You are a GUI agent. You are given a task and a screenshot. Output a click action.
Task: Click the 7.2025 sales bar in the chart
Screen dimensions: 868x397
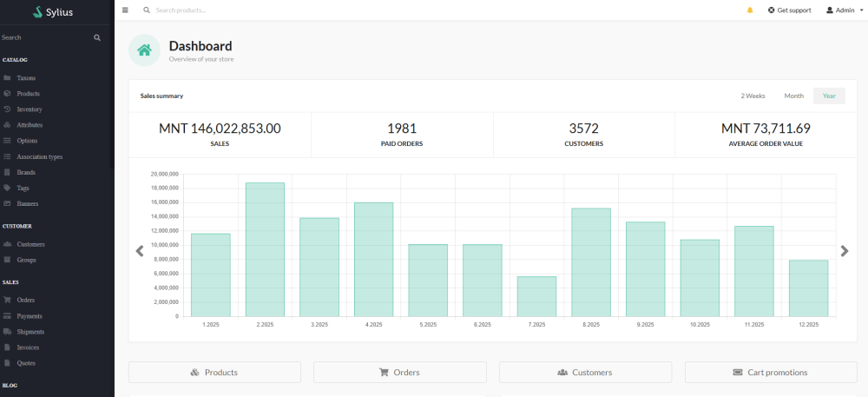click(x=536, y=297)
